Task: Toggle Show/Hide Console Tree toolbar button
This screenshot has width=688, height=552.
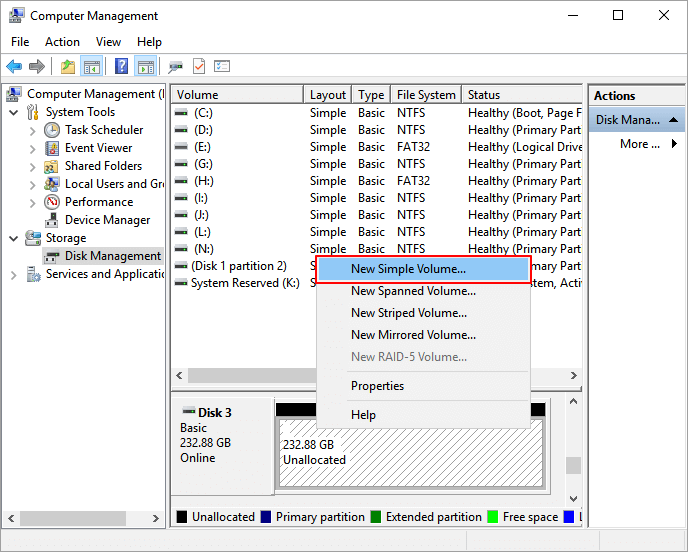Action: point(92,67)
